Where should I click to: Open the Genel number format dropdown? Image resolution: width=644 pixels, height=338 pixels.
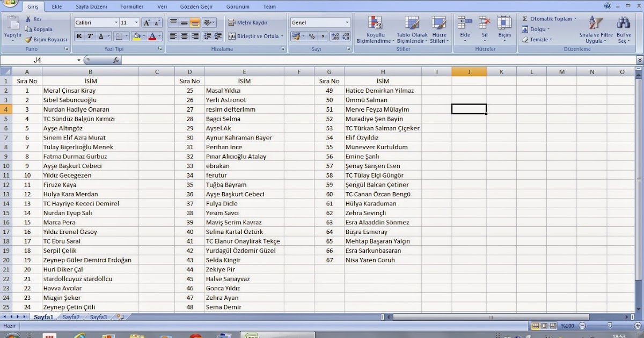[347, 23]
